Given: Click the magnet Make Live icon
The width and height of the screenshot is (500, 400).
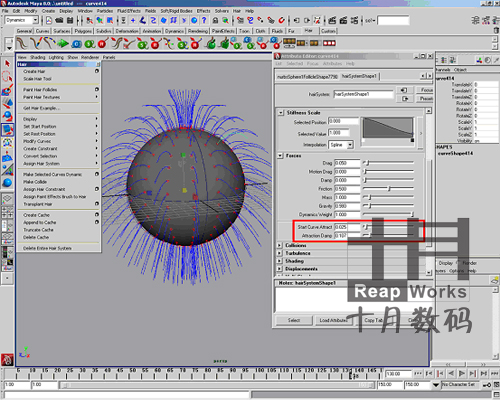Looking at the screenshot, I should click(282, 20).
